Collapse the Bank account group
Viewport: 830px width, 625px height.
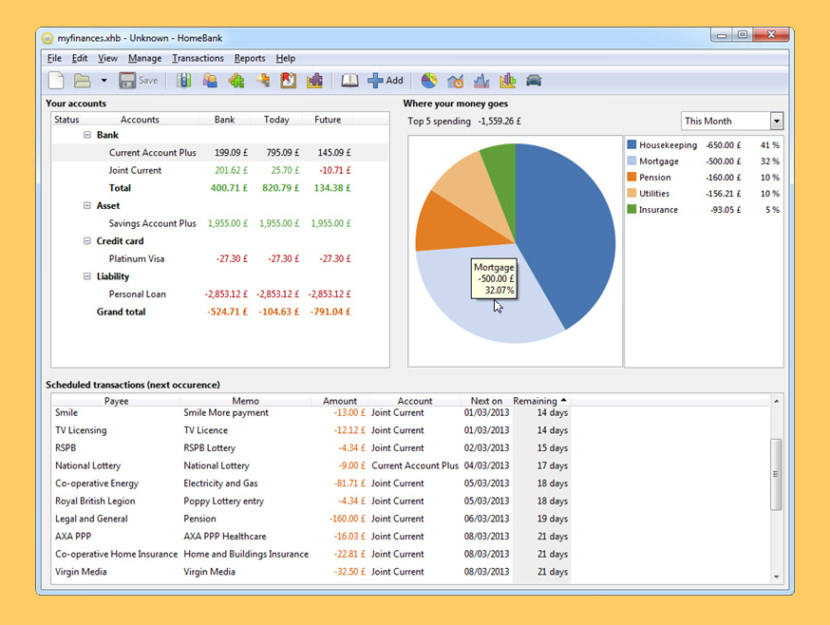(x=87, y=135)
